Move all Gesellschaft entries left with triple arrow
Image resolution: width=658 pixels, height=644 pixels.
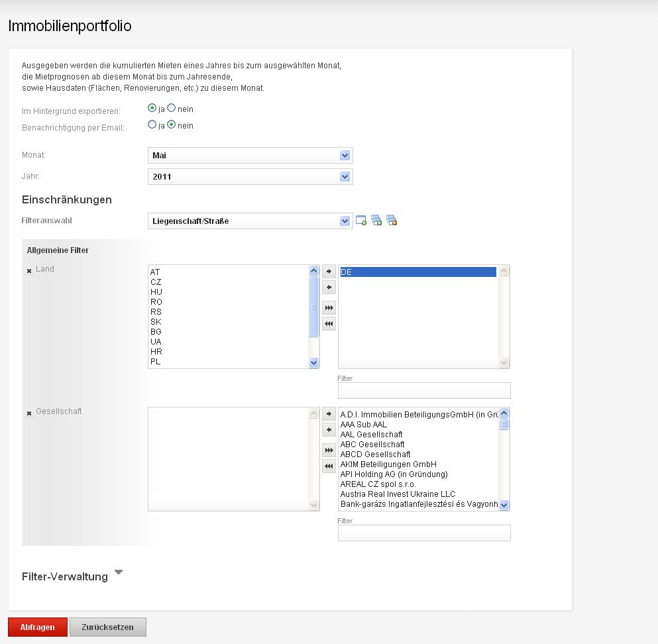coord(329,466)
